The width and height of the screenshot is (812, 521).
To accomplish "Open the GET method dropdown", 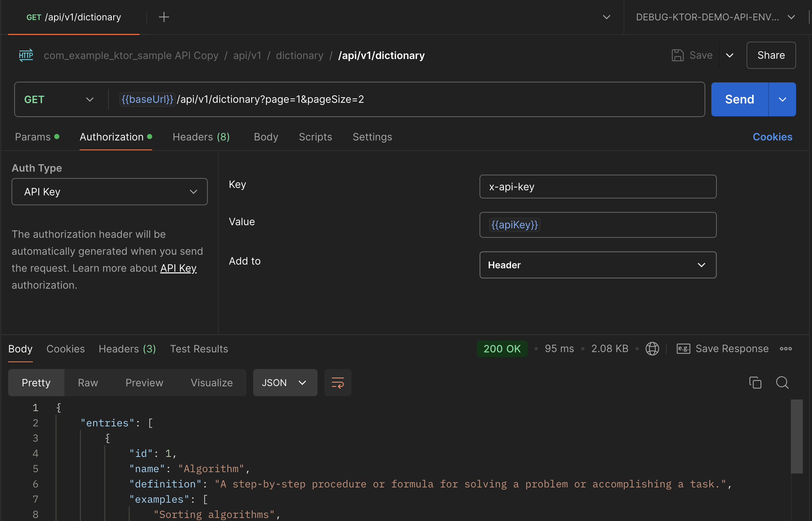I will click(x=58, y=99).
